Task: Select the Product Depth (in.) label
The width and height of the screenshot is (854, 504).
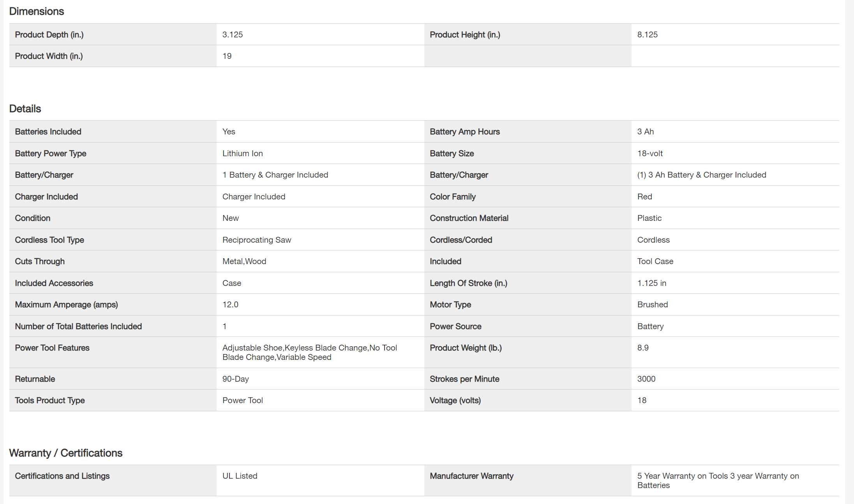Action: point(49,35)
